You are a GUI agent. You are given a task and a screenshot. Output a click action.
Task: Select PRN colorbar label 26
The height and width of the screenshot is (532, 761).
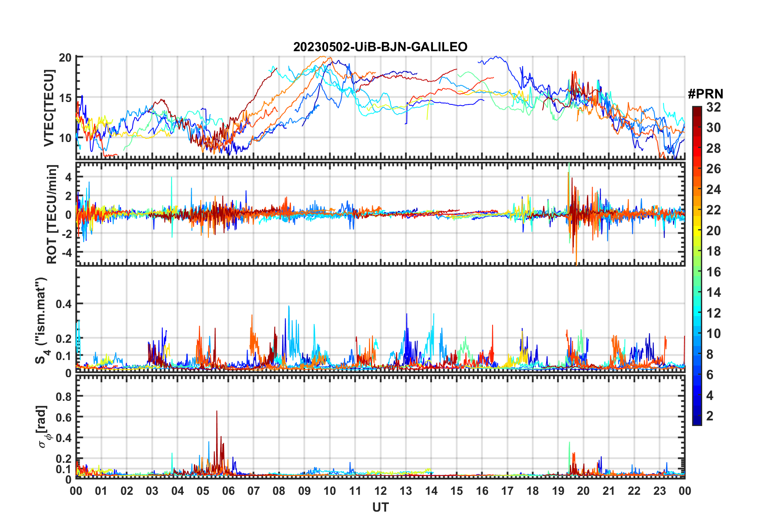click(713, 169)
